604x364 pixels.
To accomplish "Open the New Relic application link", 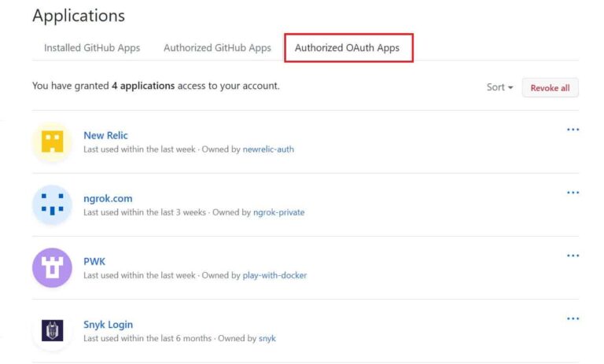I will pyautogui.click(x=105, y=135).
